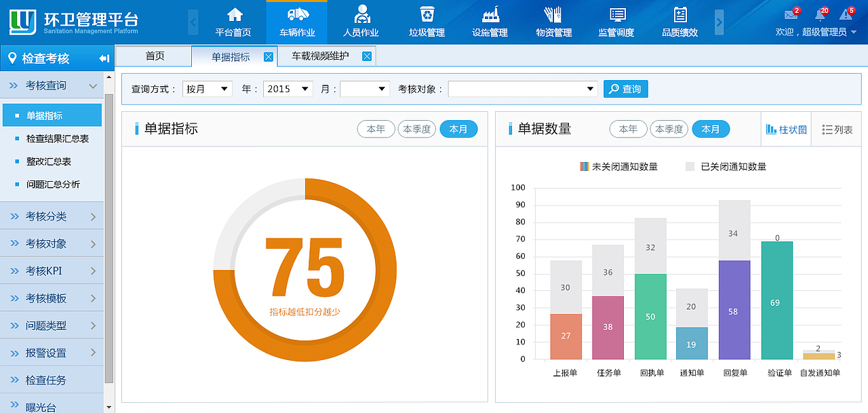The height and width of the screenshot is (413, 868).
Task: Open 问题汇总分析 in the sidebar
Action: pos(52,184)
